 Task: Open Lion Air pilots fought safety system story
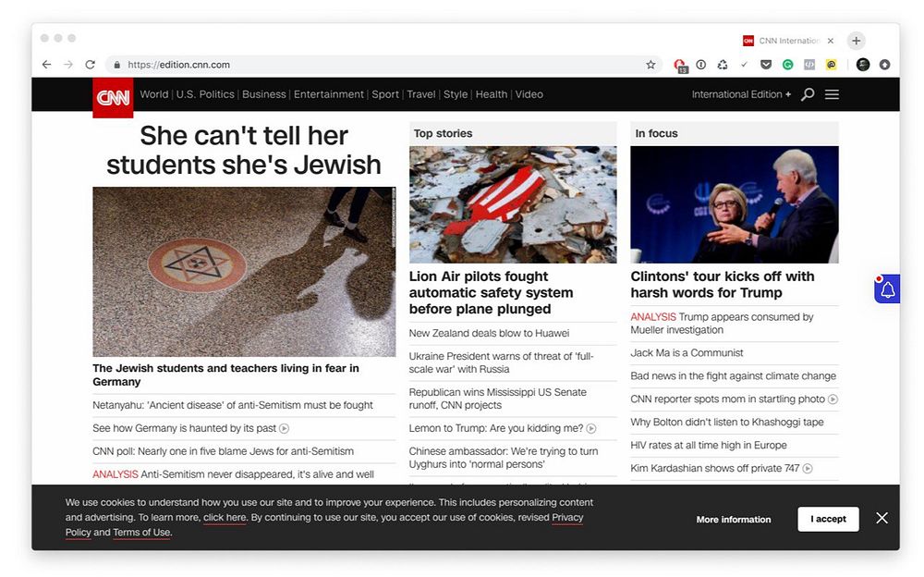pos(491,292)
